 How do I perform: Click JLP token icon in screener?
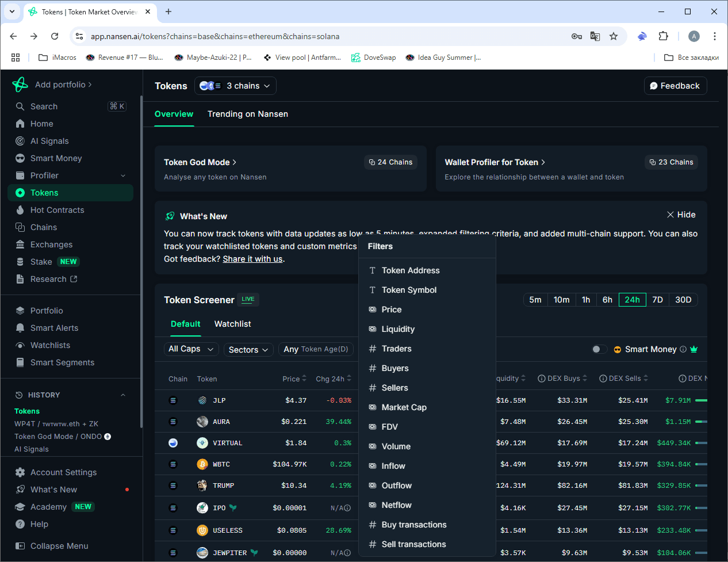click(x=202, y=400)
